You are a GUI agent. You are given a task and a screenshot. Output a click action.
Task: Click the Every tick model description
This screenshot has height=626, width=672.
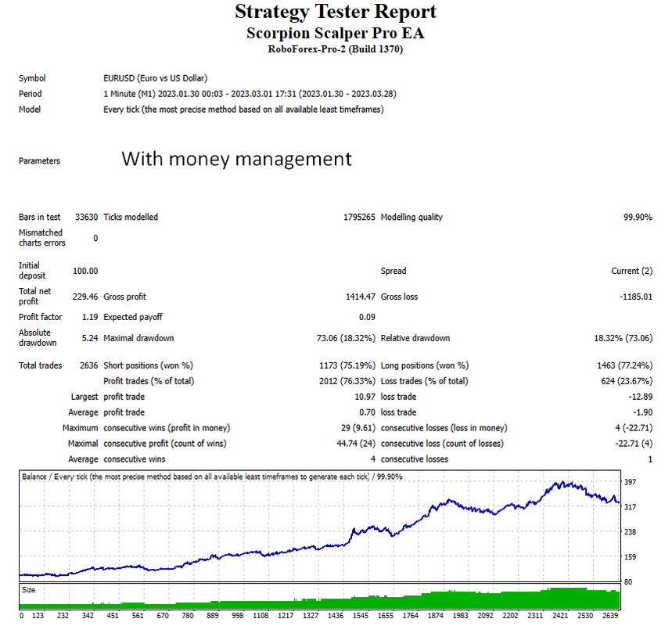(x=243, y=110)
